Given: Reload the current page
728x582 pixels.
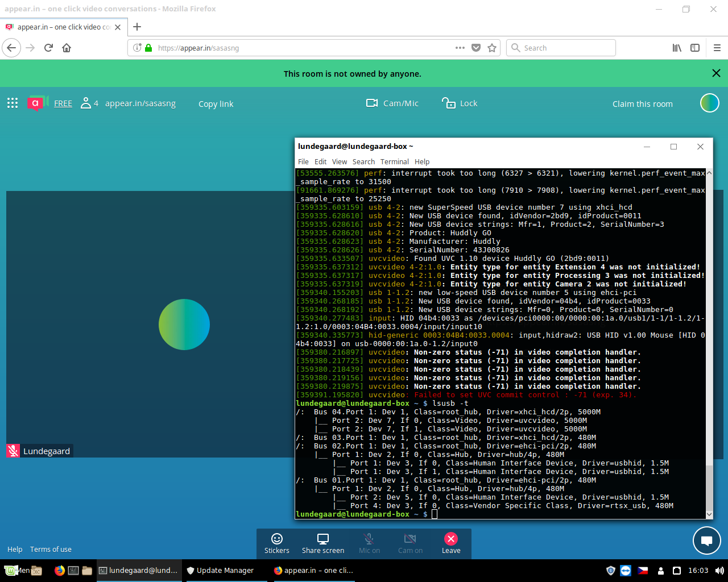Looking at the screenshot, I should [48, 48].
